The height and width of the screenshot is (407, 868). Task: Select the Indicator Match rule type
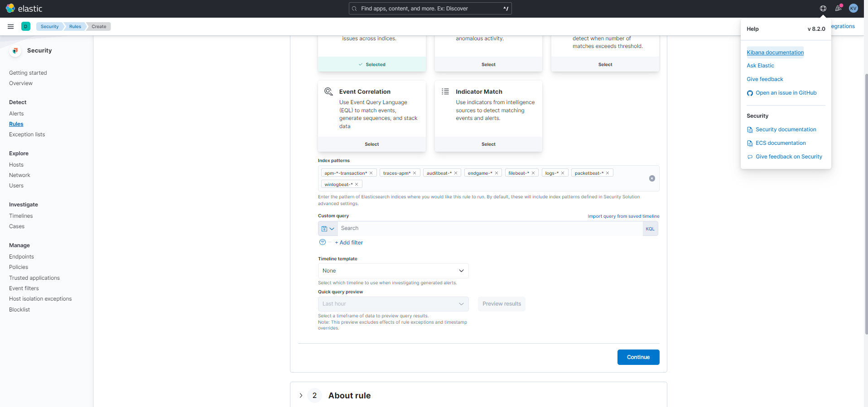488,144
